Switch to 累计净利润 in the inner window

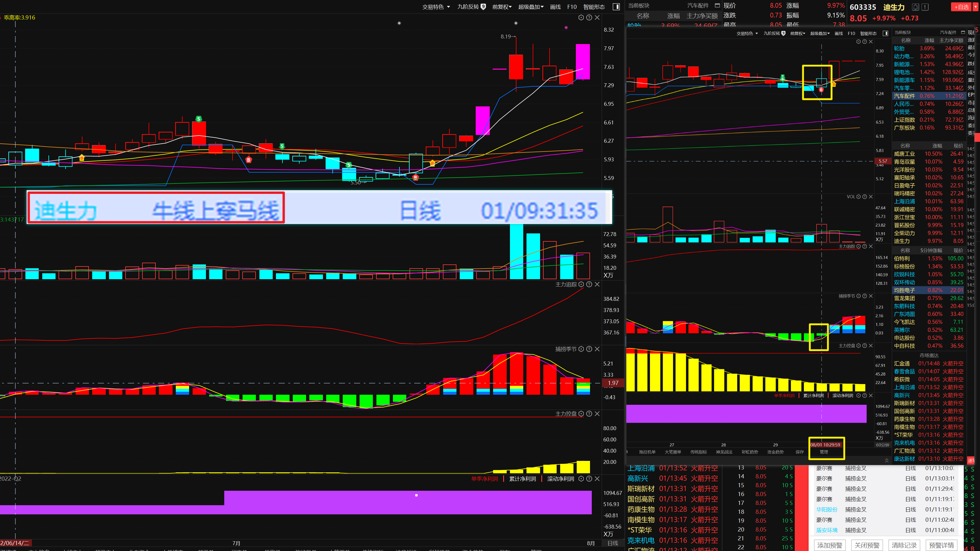click(813, 396)
